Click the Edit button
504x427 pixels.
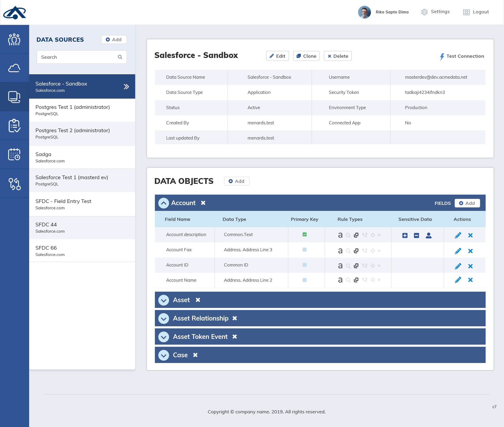277,56
